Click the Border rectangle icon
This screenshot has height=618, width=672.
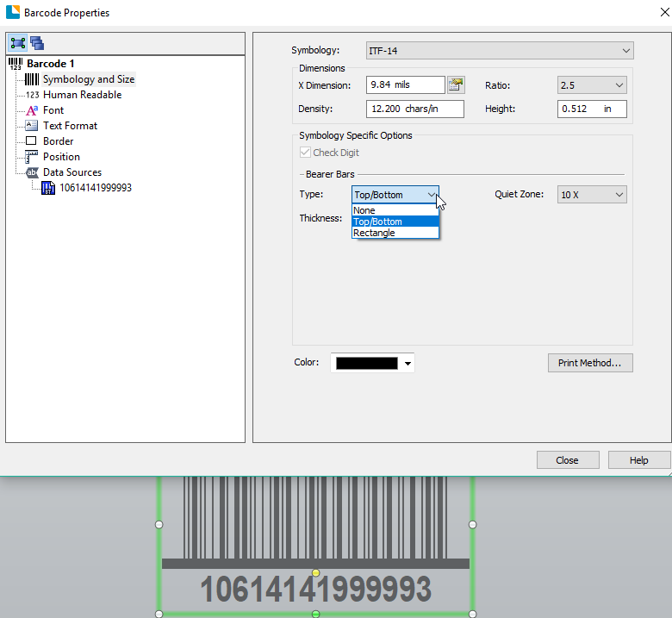[x=31, y=141]
